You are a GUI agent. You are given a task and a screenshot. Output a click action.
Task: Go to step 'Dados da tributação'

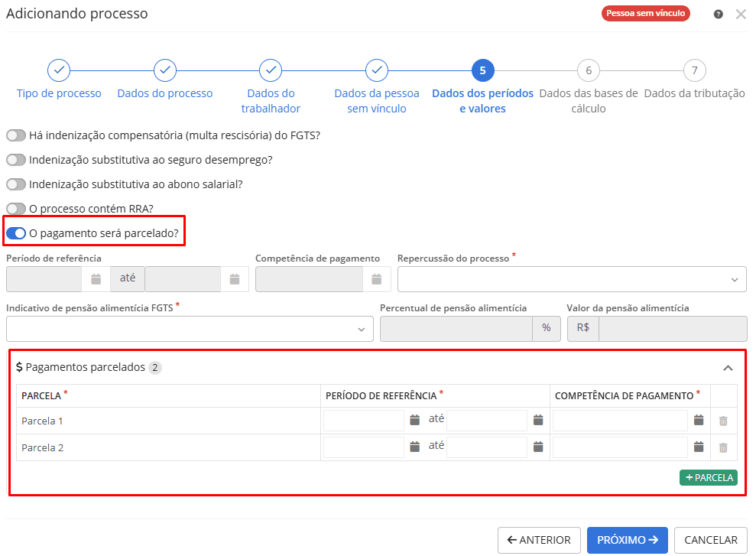(694, 70)
